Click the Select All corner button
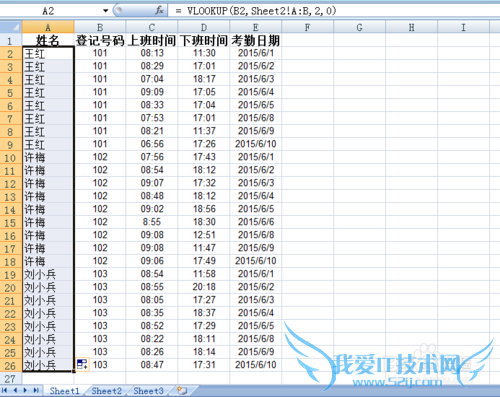 (11, 27)
